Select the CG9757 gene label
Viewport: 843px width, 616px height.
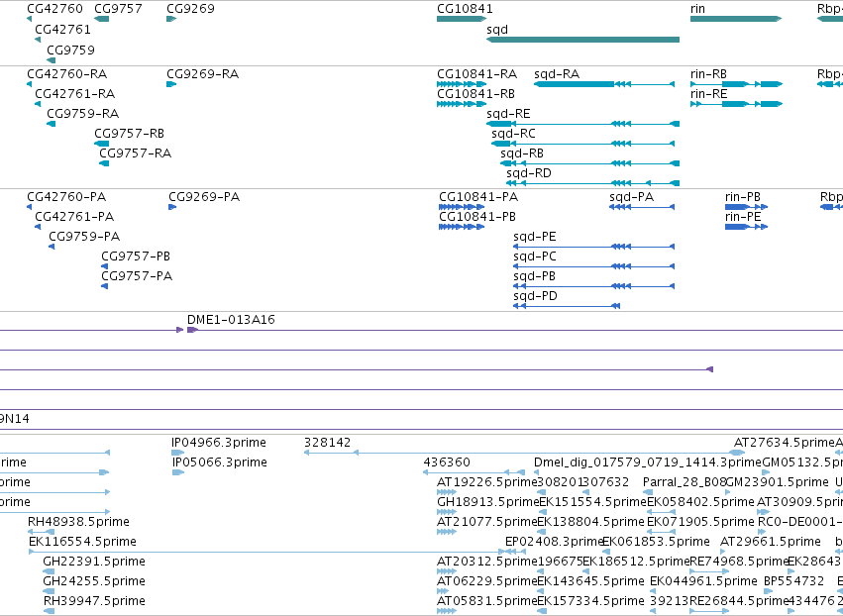[x=118, y=9]
